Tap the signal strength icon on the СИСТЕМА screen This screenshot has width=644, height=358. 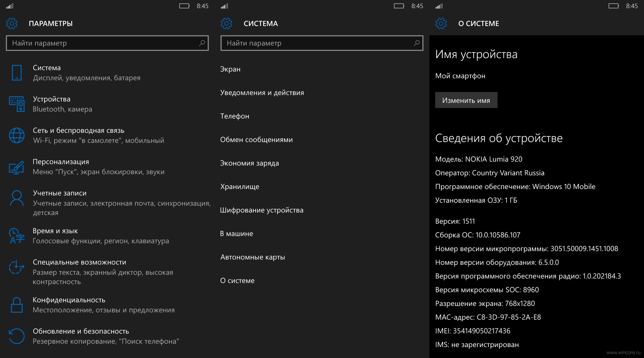pyautogui.click(x=224, y=6)
